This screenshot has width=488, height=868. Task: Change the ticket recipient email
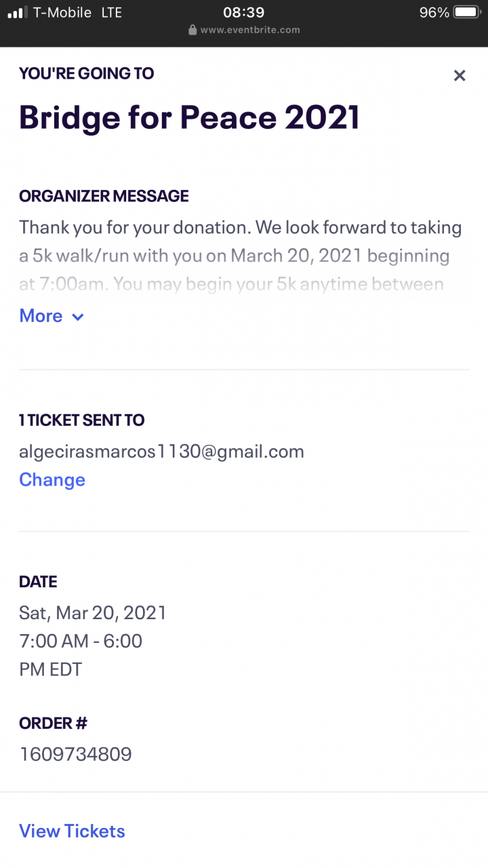(x=52, y=479)
